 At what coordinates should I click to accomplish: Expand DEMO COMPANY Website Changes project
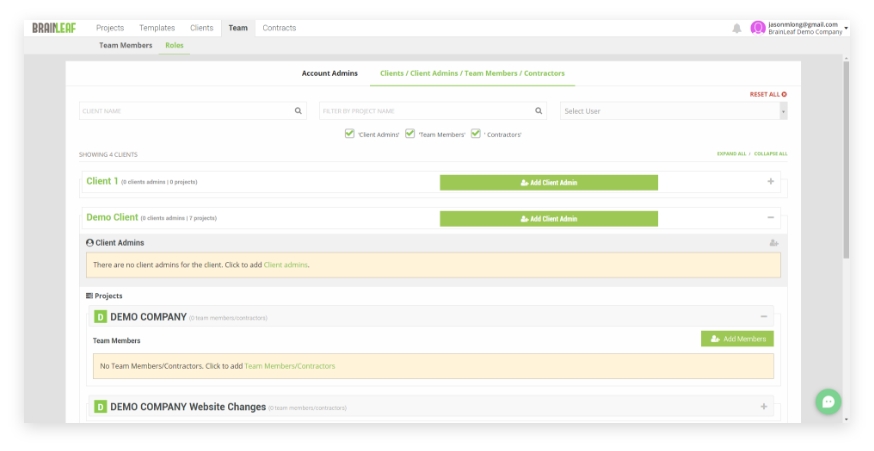(764, 406)
